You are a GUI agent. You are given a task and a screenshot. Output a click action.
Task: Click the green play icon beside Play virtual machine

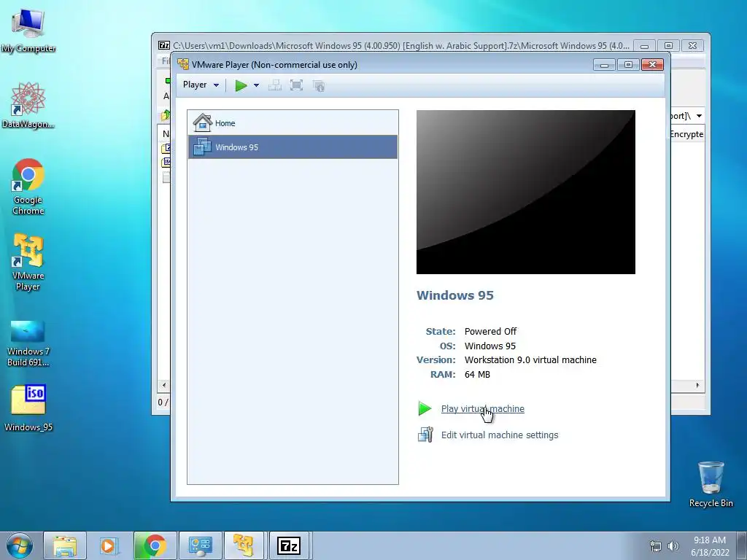425,408
